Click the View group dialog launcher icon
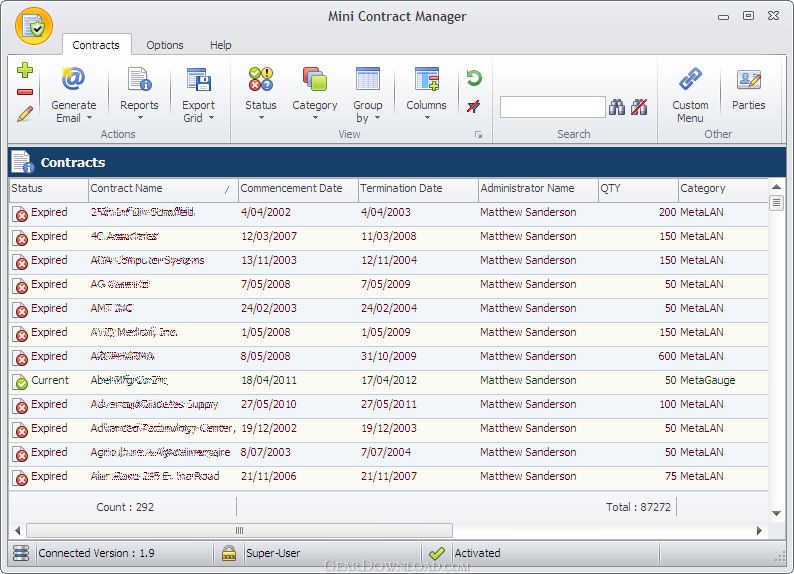The height and width of the screenshot is (574, 794). [479, 135]
